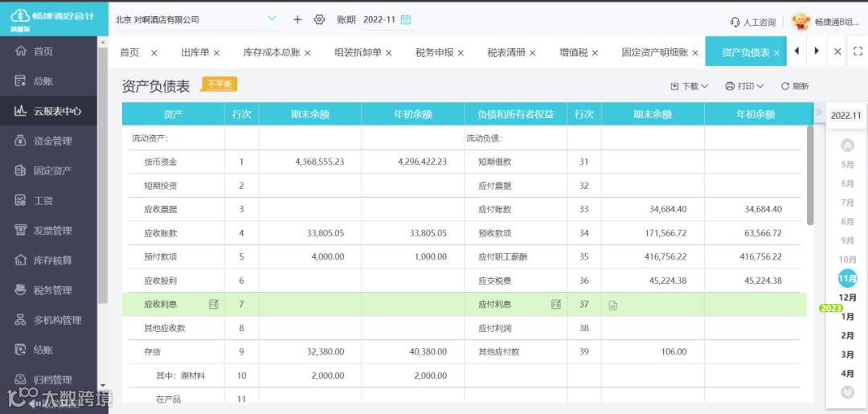Screen dimensions: 868x414
Task: Close the 税务申报 tab
Action: pyautogui.click(x=461, y=52)
